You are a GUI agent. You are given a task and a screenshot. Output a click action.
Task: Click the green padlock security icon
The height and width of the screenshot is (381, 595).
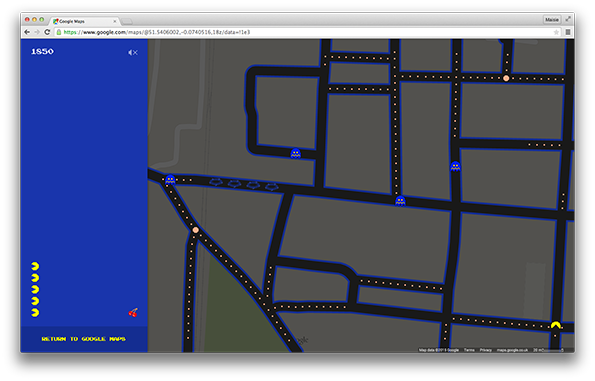59,32
